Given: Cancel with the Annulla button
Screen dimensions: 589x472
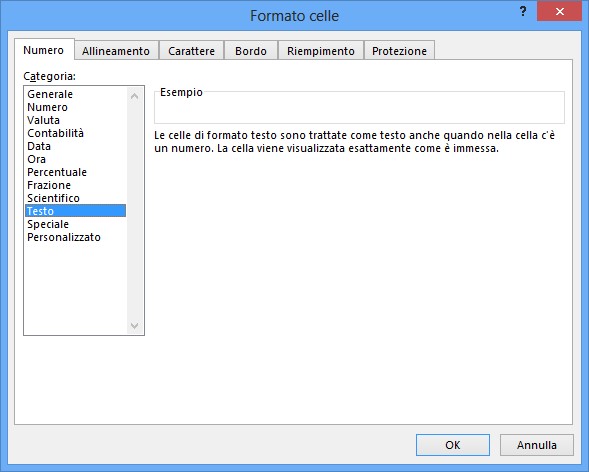Looking at the screenshot, I should 537,445.
